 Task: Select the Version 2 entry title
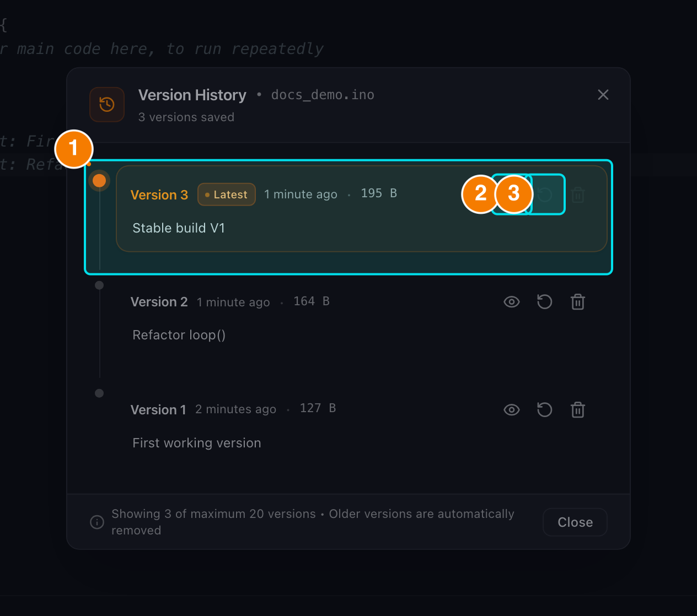click(x=159, y=302)
